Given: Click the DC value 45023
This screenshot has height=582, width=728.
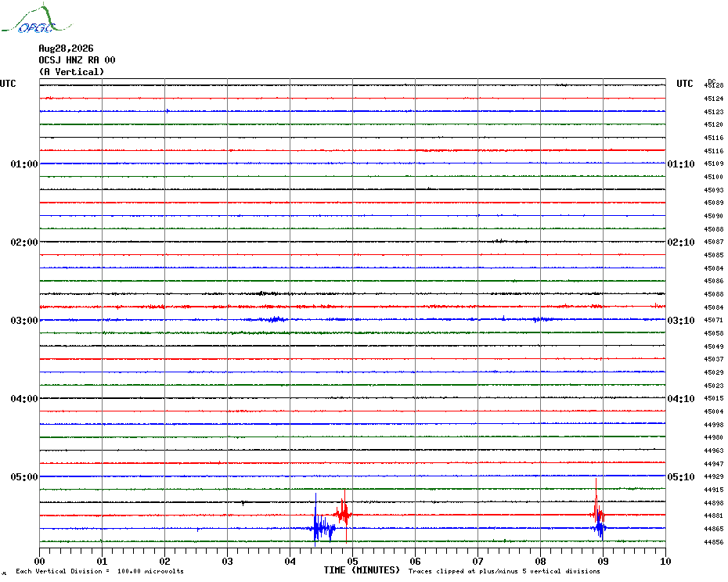Looking at the screenshot, I should [x=714, y=386].
